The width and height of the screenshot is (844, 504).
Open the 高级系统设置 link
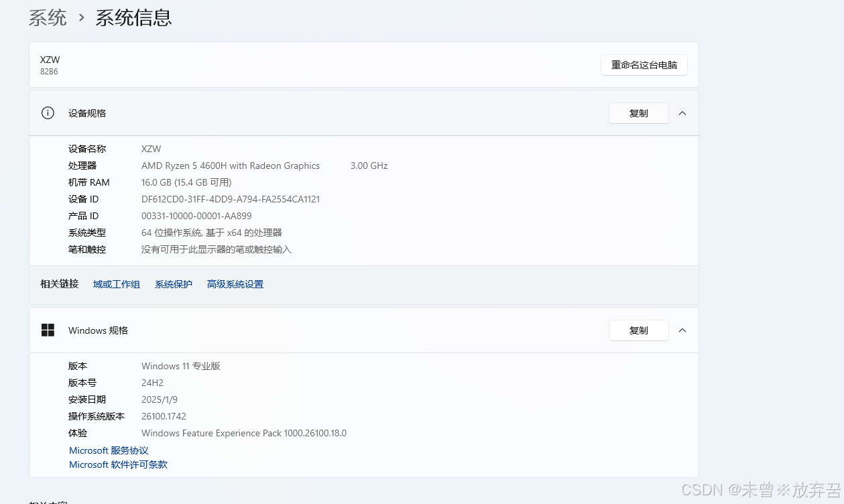pos(235,284)
